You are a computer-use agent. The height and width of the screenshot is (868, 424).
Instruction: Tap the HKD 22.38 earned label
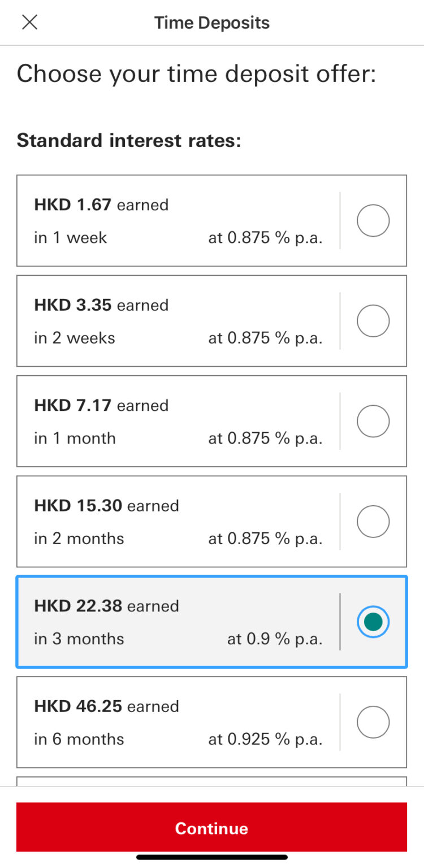(106, 606)
